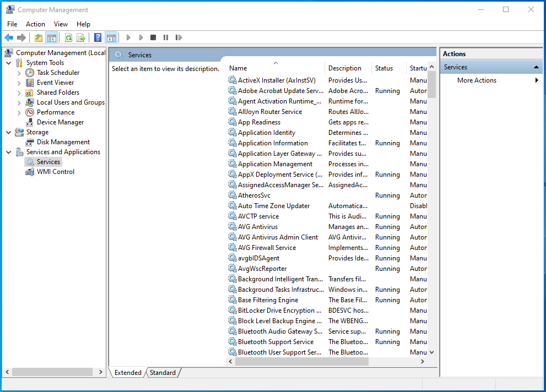Select Local Users and Groups icon
The height and width of the screenshot is (392, 546).
click(30, 102)
